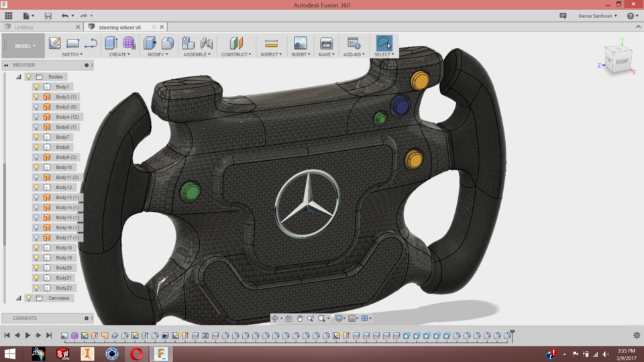The height and width of the screenshot is (362, 644).
Task: Jump to timeline end
Action: coord(49,335)
